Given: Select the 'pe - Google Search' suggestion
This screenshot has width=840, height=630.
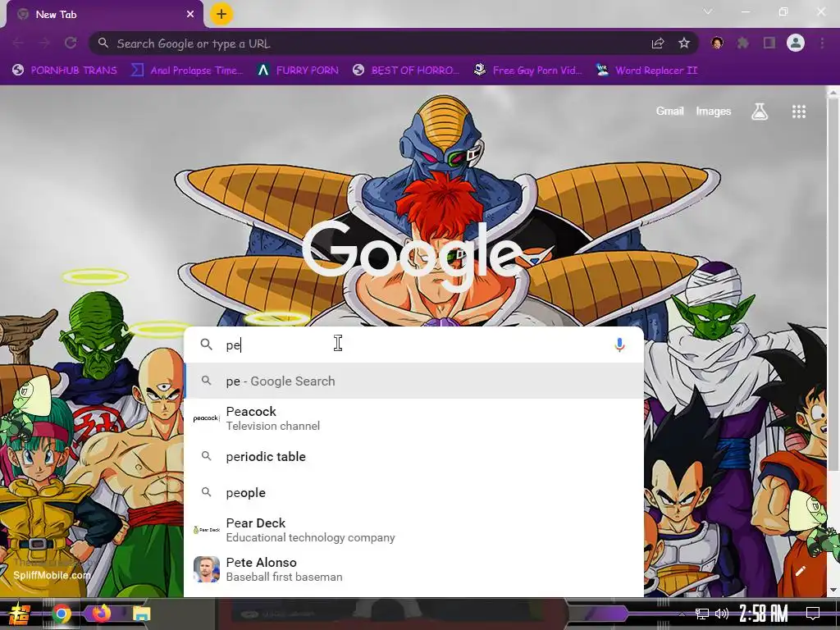Looking at the screenshot, I should click(413, 381).
